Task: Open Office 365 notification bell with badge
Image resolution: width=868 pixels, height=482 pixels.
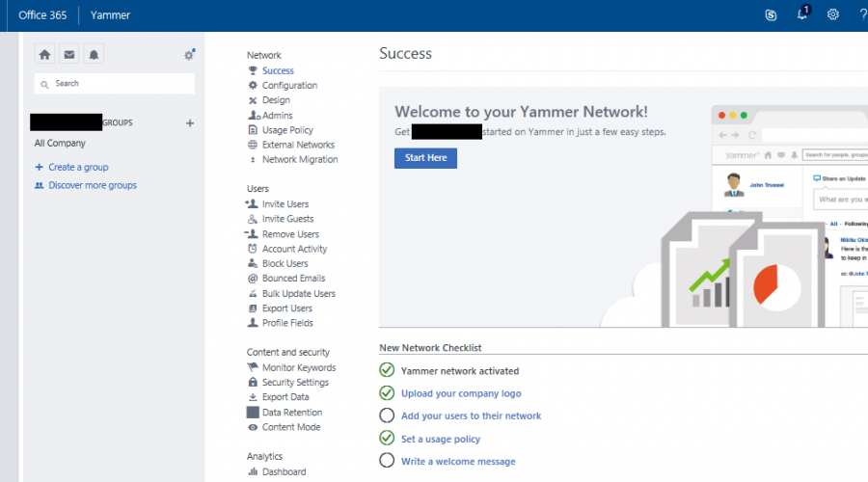Action: [x=802, y=14]
